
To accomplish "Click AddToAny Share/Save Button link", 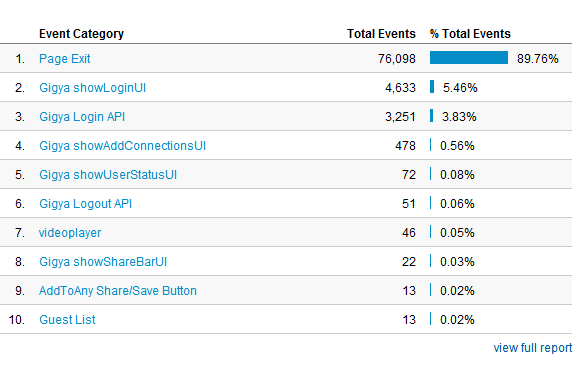I will click(118, 291).
